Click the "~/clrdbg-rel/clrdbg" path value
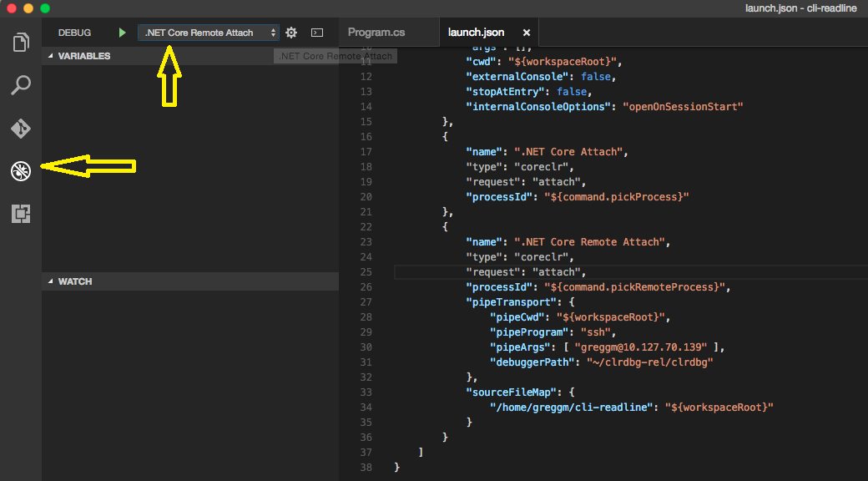Viewport: 868px width, 481px height. click(x=650, y=362)
